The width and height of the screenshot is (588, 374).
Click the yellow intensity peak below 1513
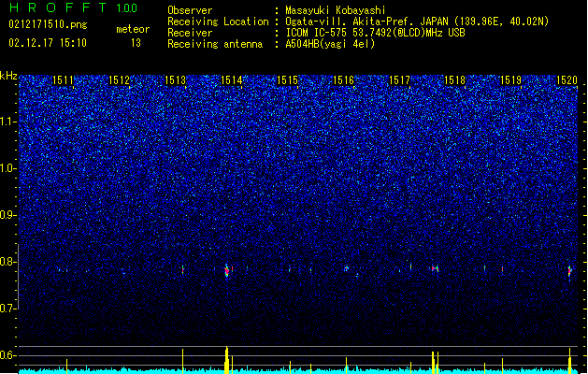[x=182, y=361]
